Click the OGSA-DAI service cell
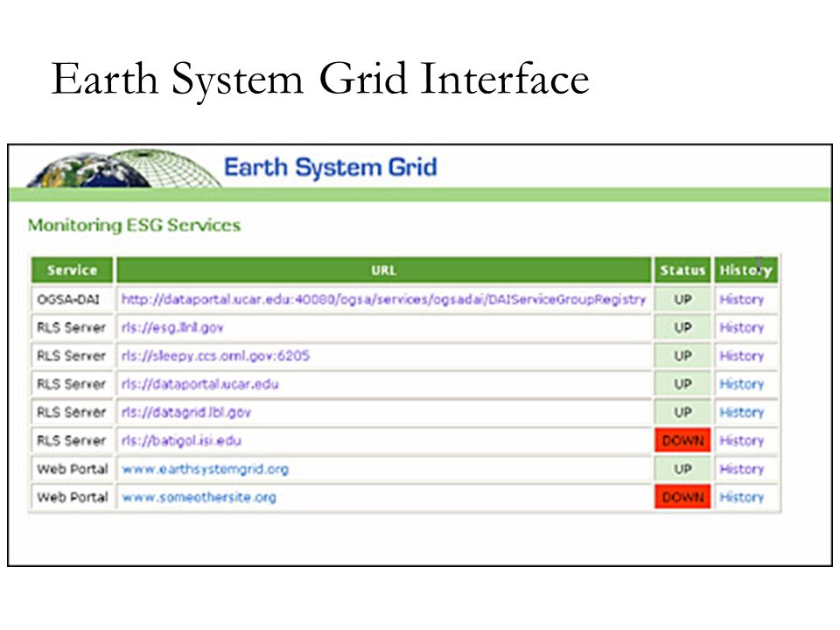 coord(73,299)
